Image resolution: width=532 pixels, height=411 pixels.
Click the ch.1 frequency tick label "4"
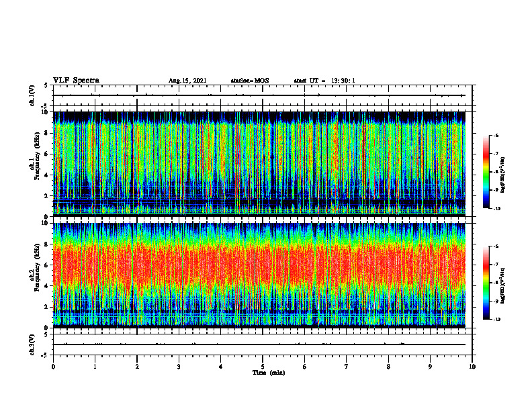[46, 175]
